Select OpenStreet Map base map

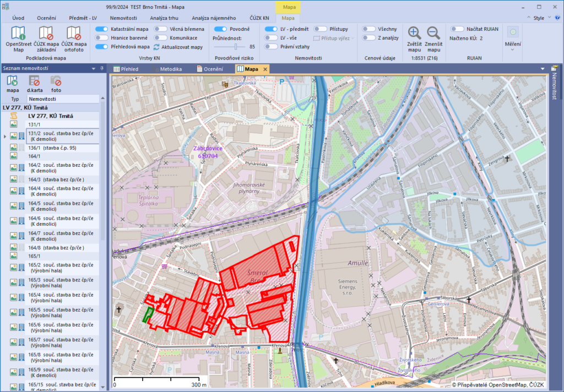pos(18,39)
